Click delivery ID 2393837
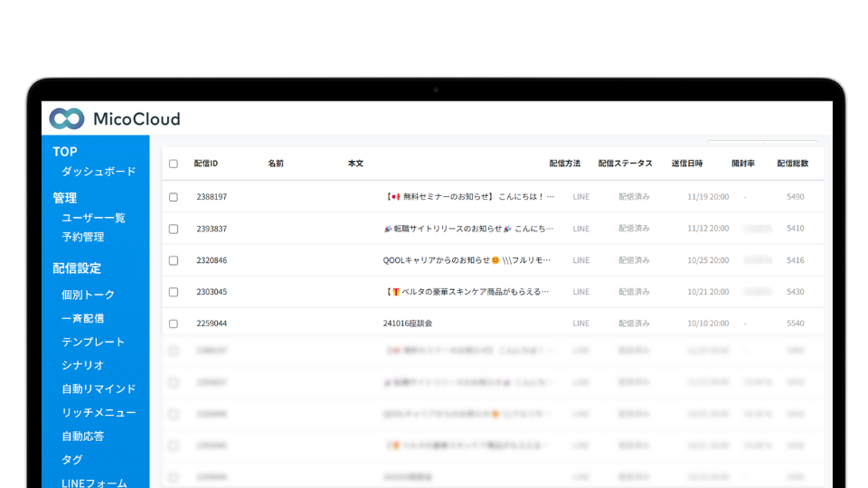Screen dimensions: 868x488 pos(212,229)
